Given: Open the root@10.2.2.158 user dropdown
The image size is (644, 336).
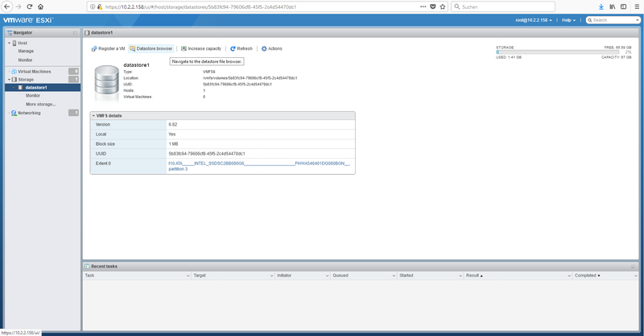Looking at the screenshot, I should coord(534,20).
